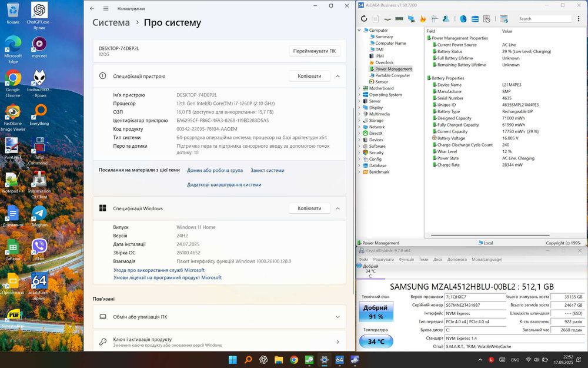This screenshot has height=368, width=588.
Task: Open 'Угода про використання служб Microsoft' link
Action: (x=159, y=270)
